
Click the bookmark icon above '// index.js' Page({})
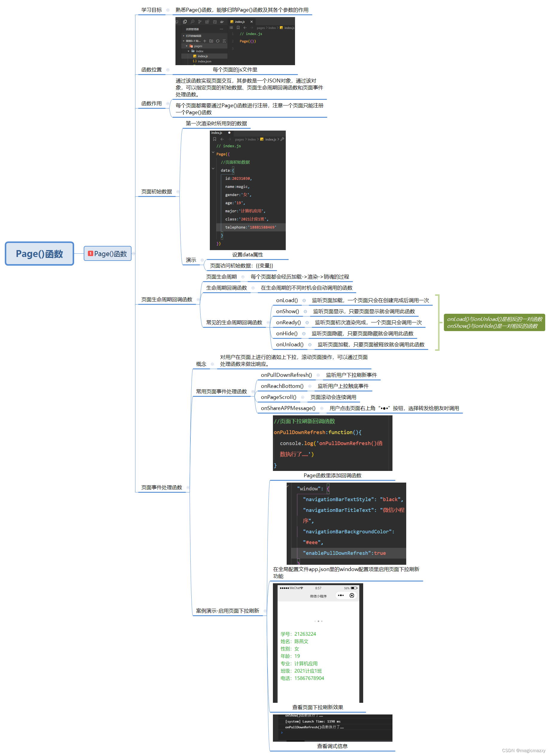(x=238, y=28)
